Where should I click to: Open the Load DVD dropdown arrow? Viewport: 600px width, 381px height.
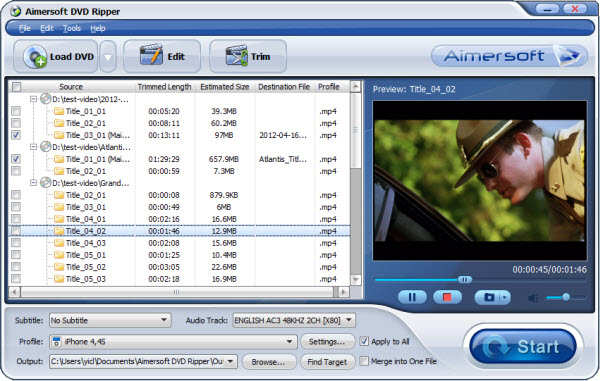point(108,57)
